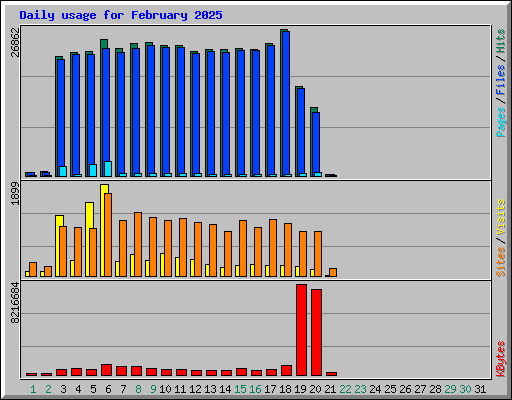Click the tallest blue Files bar on day 18
The image size is (512, 400).
286,103
